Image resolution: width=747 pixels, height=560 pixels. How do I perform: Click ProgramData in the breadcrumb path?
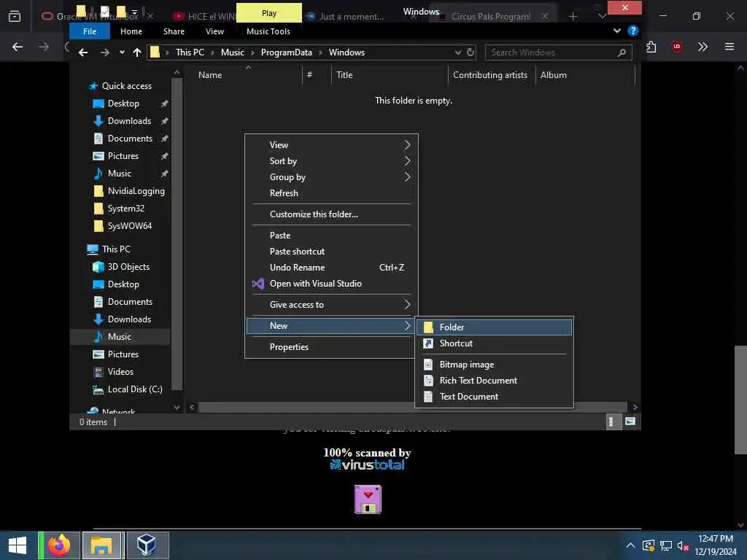tap(286, 52)
